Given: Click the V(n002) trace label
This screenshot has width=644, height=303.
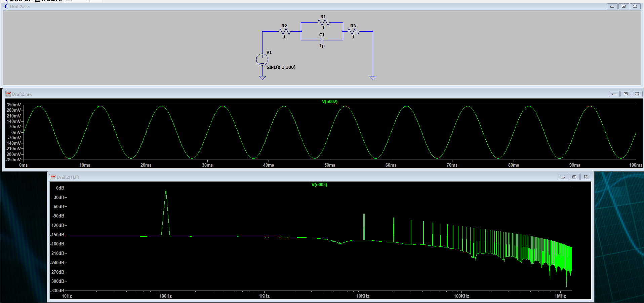Looking at the screenshot, I should tap(330, 102).
